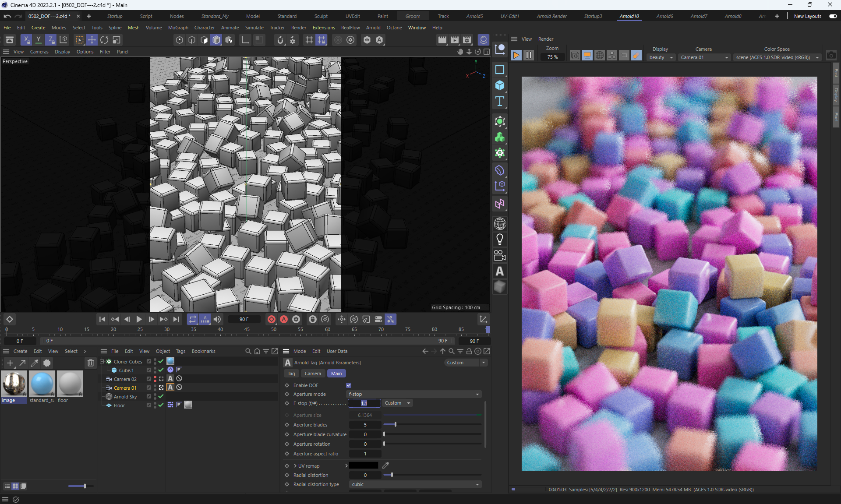Viewport: 841px width, 504px height.
Task: Open the Display beauty dropdown
Action: point(661,57)
